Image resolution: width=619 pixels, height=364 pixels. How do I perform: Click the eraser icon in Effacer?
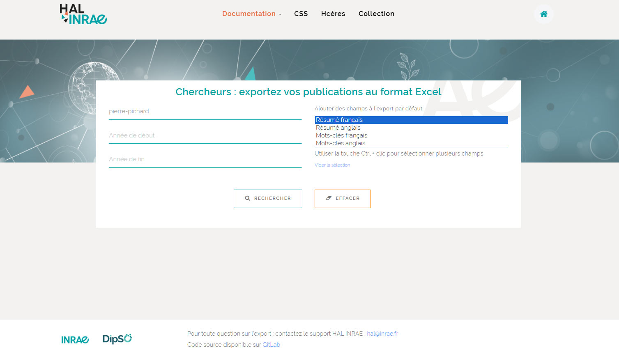click(x=329, y=198)
